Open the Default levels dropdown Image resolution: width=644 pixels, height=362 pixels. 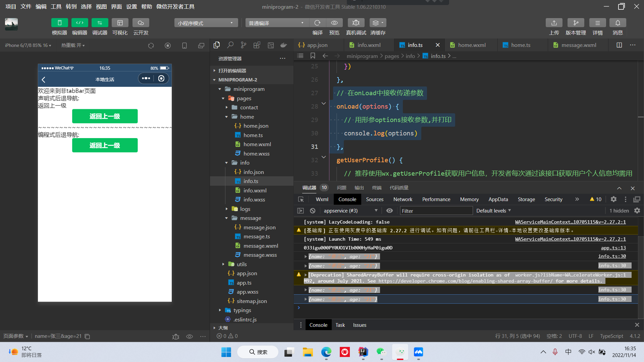(x=493, y=210)
